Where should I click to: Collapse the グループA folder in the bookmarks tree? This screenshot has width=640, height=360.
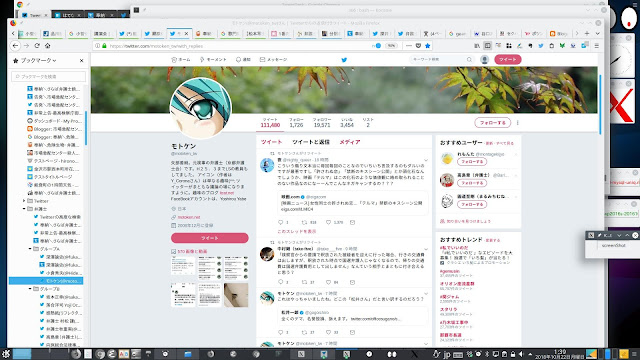click(x=30, y=249)
